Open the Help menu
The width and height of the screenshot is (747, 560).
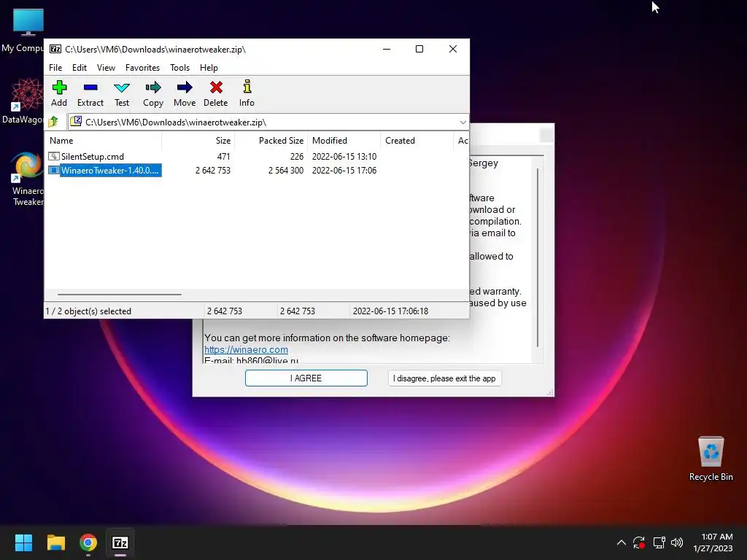[209, 68]
